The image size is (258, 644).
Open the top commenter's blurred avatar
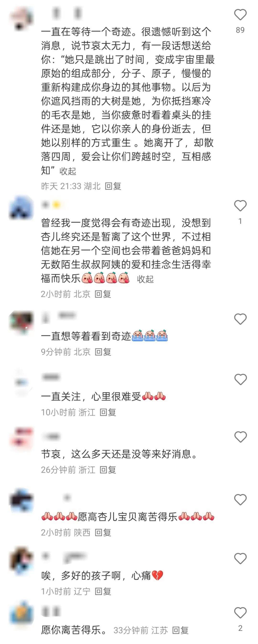coord(21,19)
